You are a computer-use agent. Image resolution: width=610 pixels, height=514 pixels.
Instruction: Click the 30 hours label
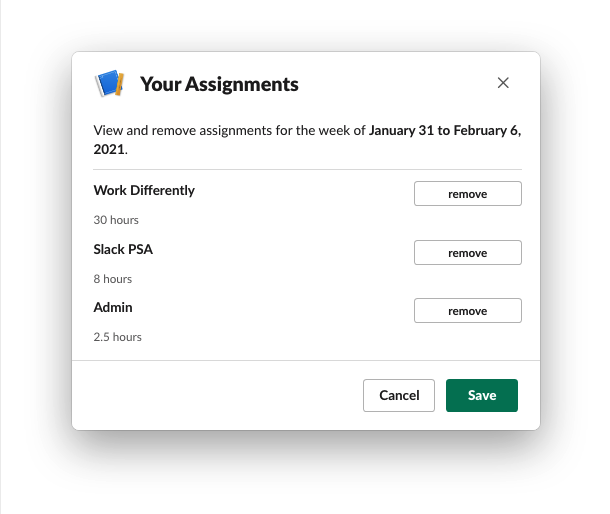[116, 220]
